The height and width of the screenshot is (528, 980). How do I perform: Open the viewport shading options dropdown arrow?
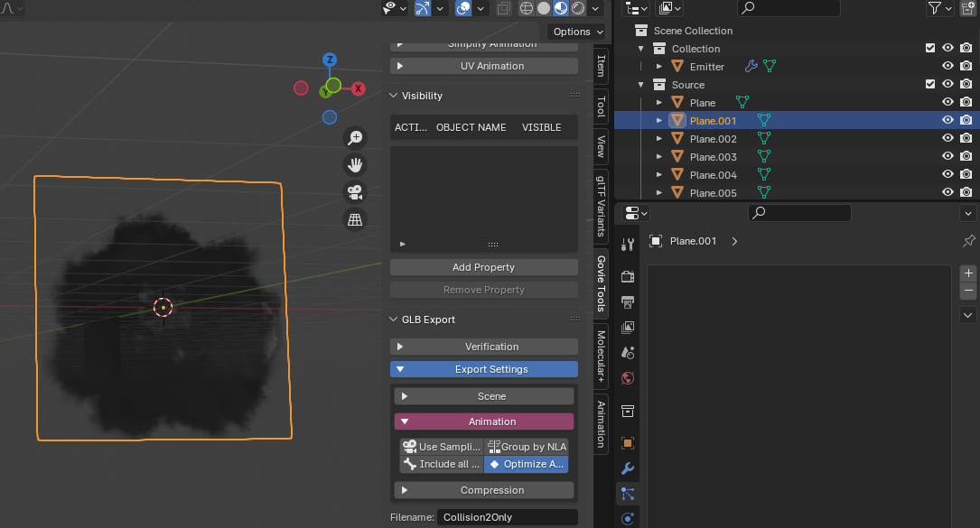[x=595, y=8]
